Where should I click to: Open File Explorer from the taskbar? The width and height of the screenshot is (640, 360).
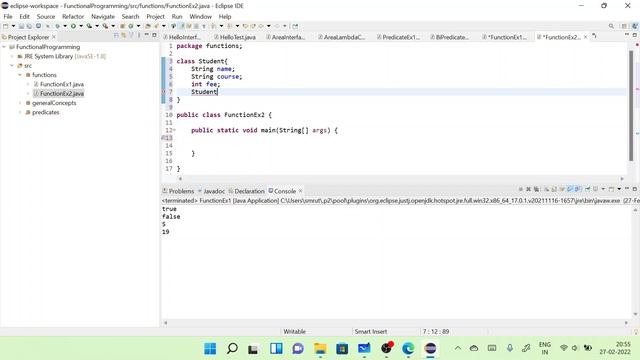click(x=320, y=349)
